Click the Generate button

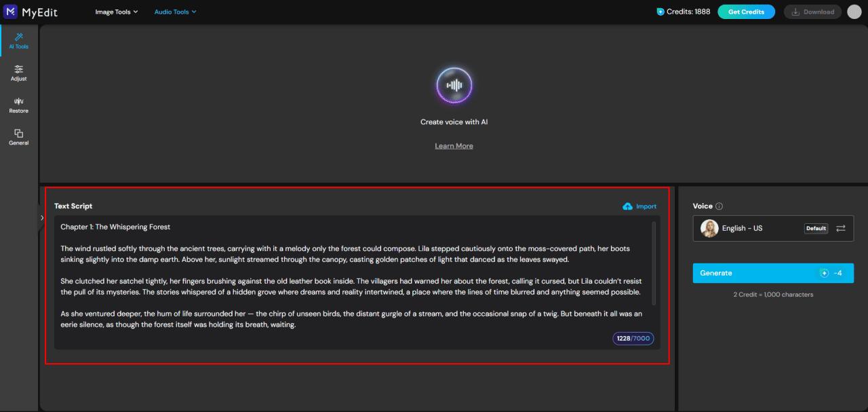773,273
